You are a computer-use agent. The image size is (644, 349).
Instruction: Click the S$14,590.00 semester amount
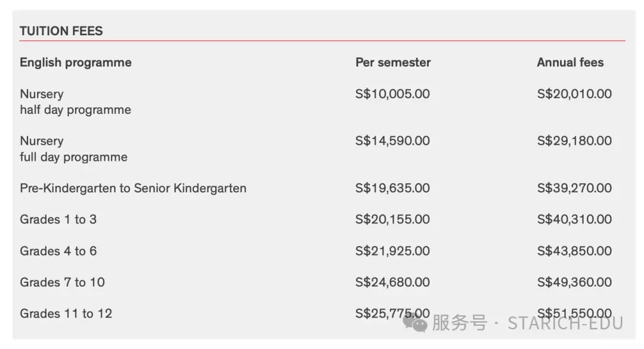tap(392, 141)
